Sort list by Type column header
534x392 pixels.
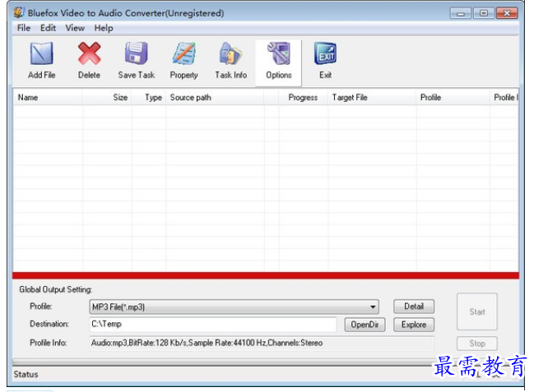point(149,97)
